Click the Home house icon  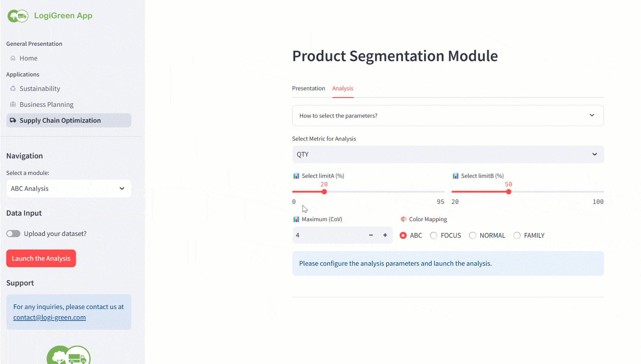point(13,58)
